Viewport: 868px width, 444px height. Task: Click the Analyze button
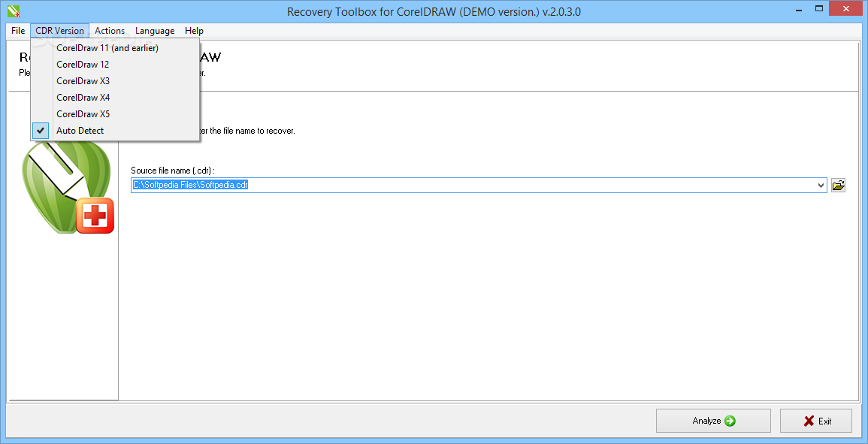coord(713,421)
